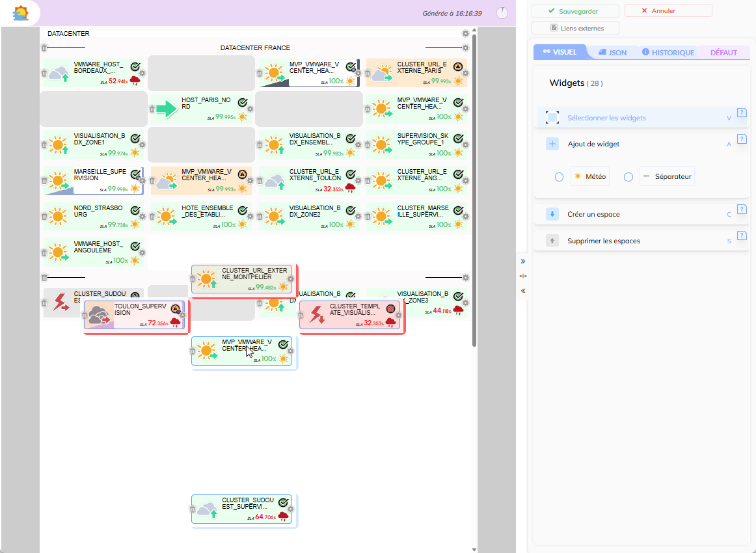
Task: Delete the VMWARE_HOST_BORDEAUX widget via trash icon
Action: (x=44, y=74)
